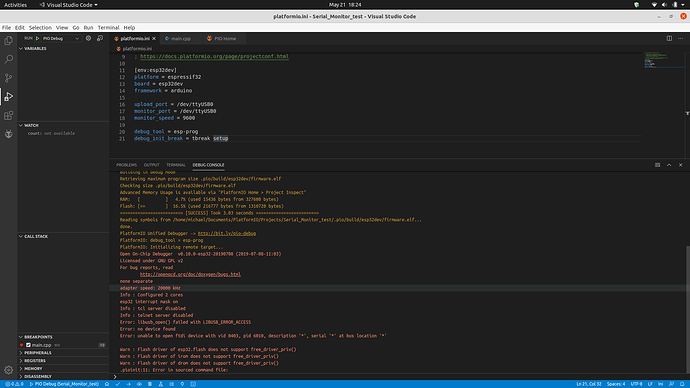This screenshot has width=690, height=388.
Task: Click PlatformIO Build checkmark in status bar
Action: pos(117,384)
